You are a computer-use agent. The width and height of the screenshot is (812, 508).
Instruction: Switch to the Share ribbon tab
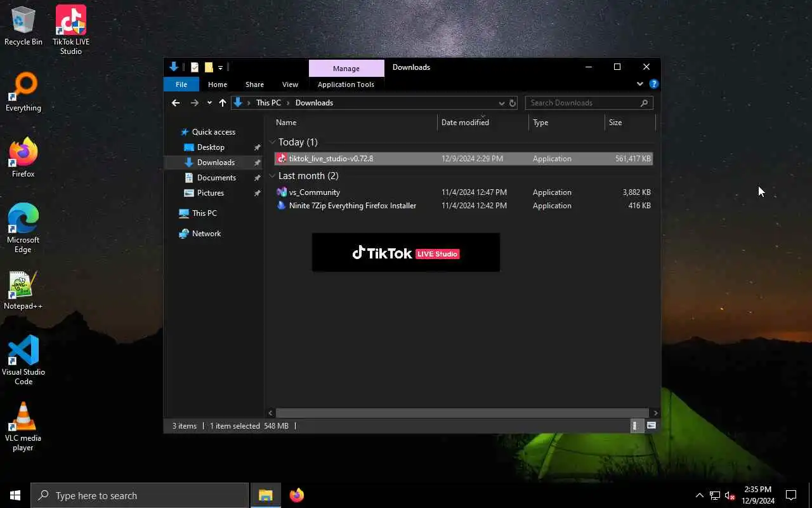click(254, 84)
